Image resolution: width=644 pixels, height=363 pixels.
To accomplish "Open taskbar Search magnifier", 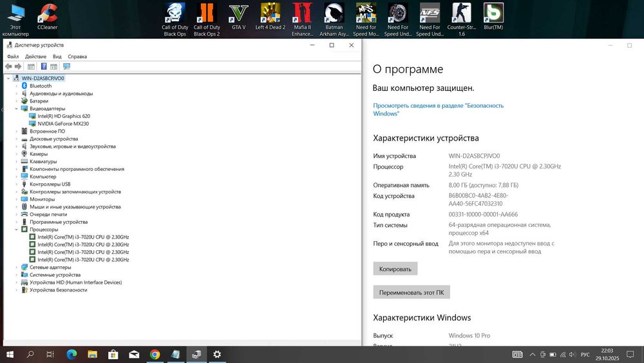I will pos(30,355).
